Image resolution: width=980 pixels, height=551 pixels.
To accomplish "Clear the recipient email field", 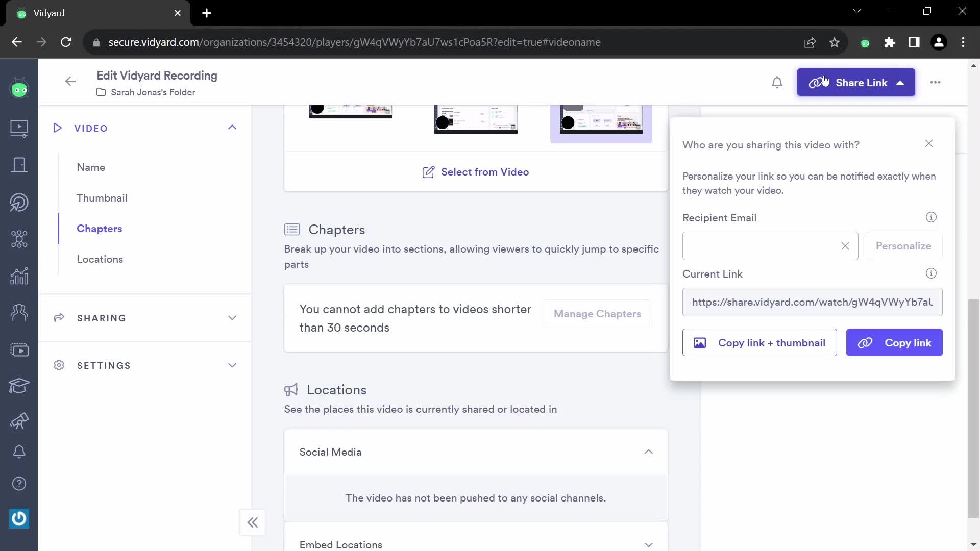I will (x=845, y=246).
